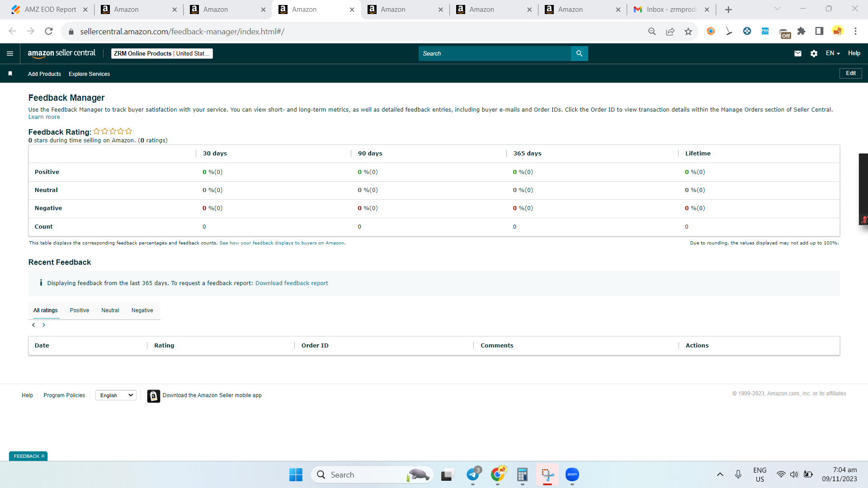
Task: Click the Seller Central search field
Action: point(495,53)
